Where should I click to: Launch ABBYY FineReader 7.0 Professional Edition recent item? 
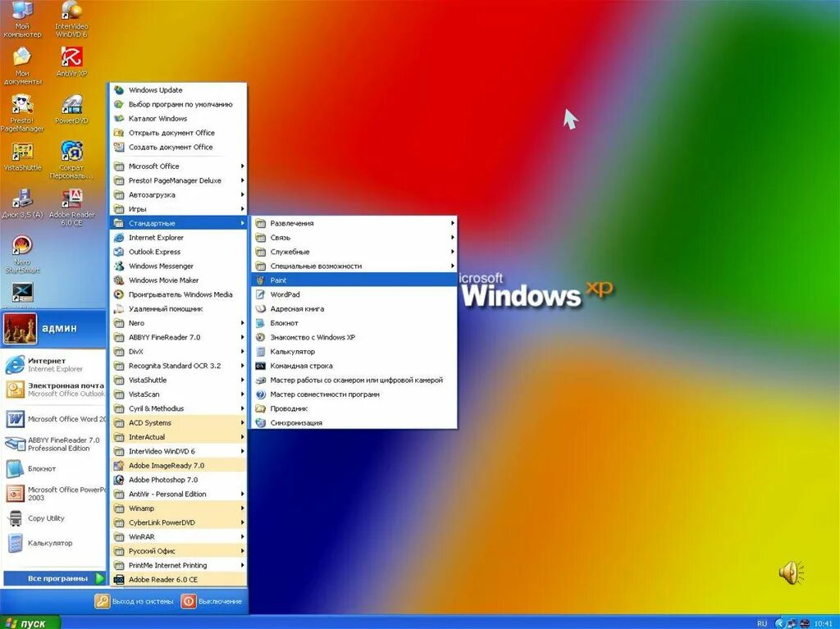click(x=53, y=444)
